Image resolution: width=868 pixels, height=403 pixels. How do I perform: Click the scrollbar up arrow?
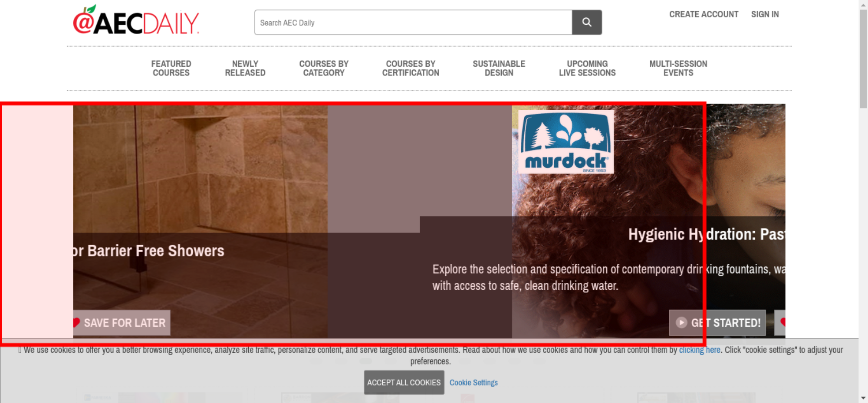pos(863,4)
